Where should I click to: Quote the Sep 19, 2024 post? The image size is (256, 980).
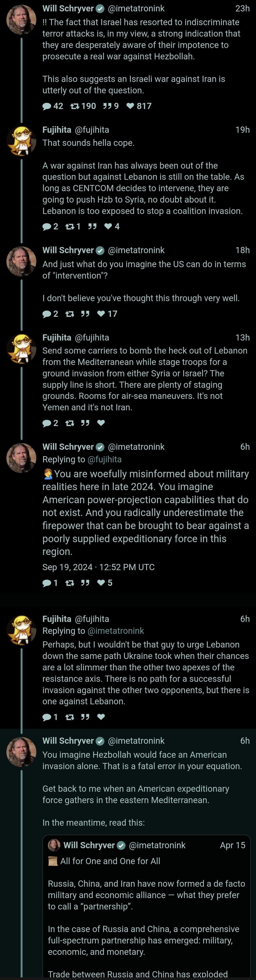[85, 583]
